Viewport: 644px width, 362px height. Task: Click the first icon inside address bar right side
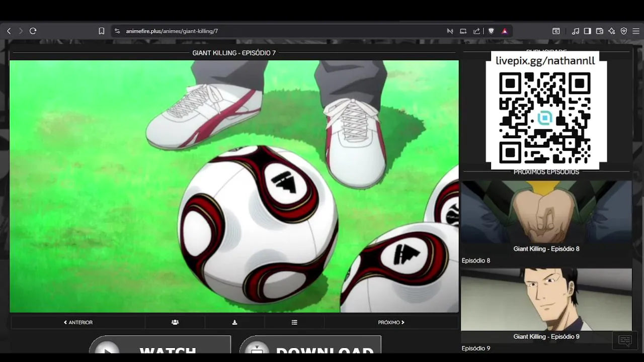pos(450,31)
